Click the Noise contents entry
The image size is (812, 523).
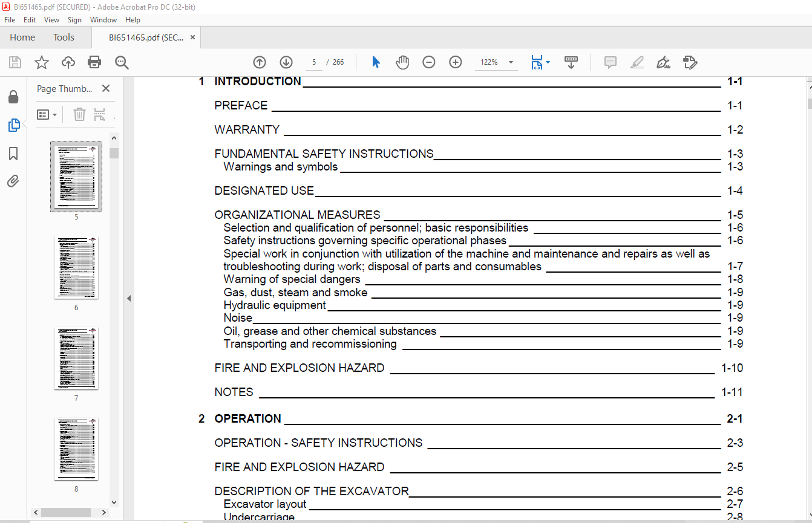tap(238, 318)
